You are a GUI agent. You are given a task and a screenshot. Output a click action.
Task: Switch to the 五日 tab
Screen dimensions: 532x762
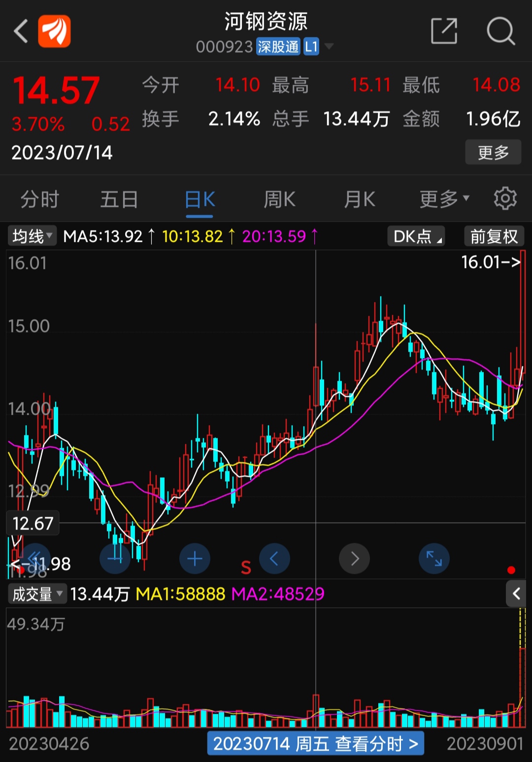pyautogui.click(x=119, y=199)
